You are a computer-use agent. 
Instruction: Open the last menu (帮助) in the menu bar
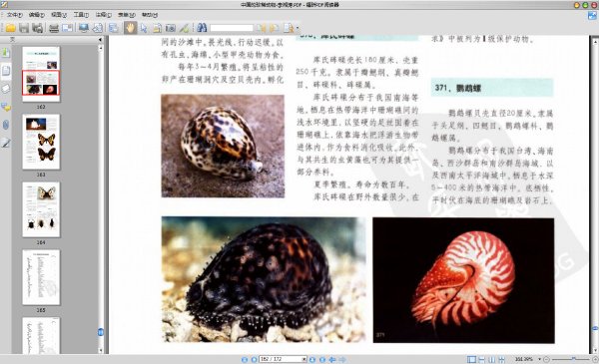(x=150, y=15)
